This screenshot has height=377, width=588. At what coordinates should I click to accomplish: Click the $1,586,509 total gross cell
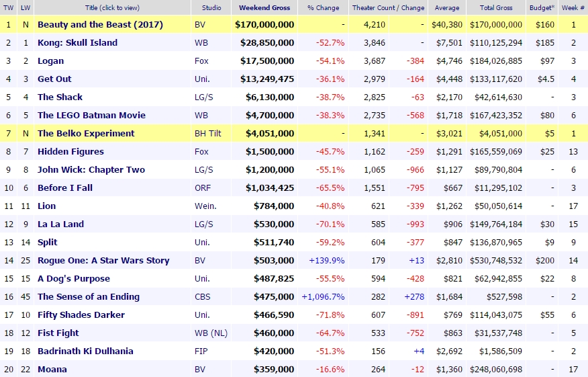click(501, 351)
